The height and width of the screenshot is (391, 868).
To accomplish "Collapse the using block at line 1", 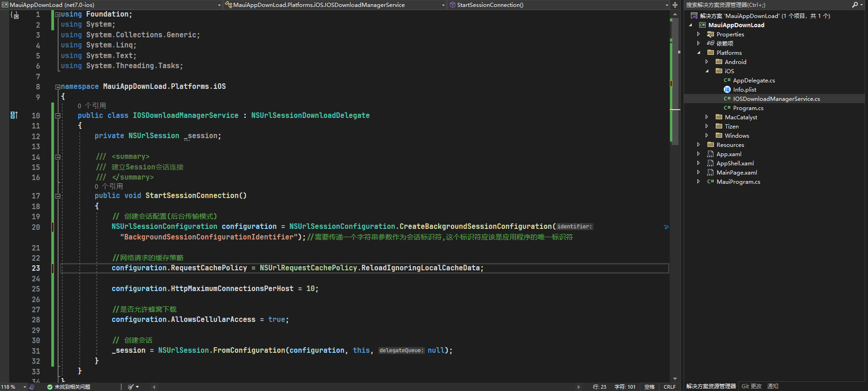I will (57, 15).
